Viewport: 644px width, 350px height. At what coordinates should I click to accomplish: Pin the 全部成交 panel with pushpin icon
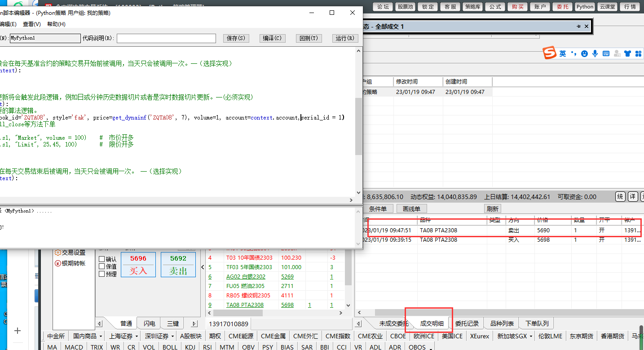(x=578, y=27)
